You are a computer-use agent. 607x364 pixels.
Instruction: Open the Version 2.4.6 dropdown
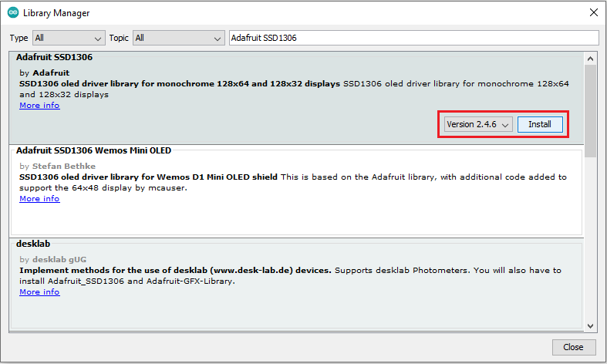(x=478, y=124)
